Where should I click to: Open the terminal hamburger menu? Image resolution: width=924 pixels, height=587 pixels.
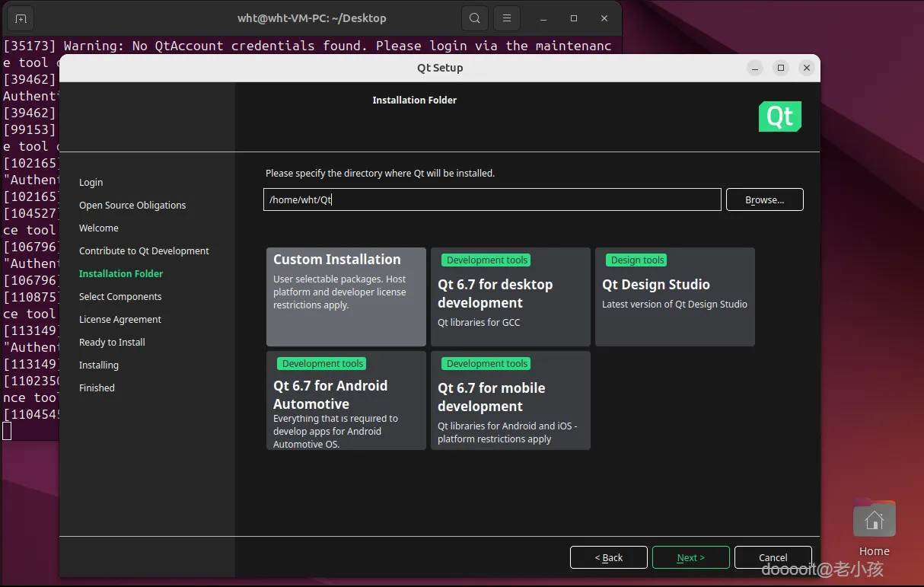[507, 18]
